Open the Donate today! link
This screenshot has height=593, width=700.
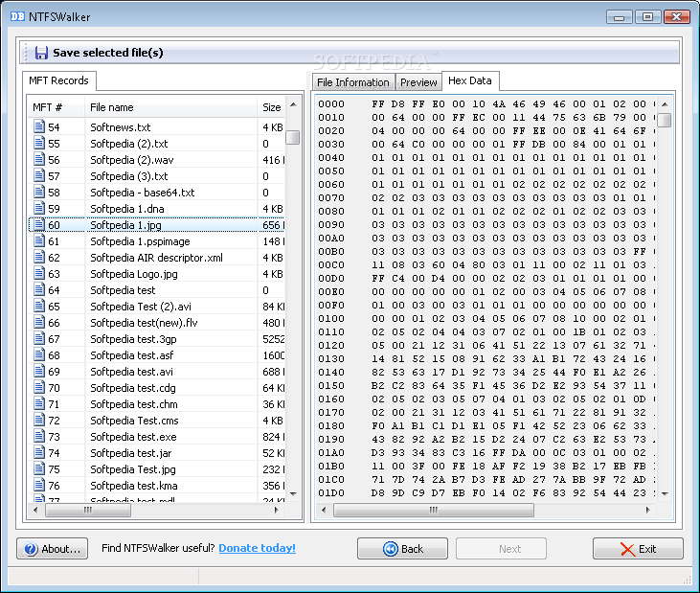[x=258, y=548]
